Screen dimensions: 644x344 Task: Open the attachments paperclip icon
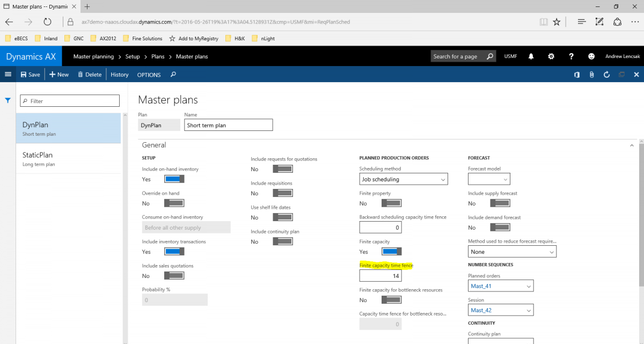point(591,75)
